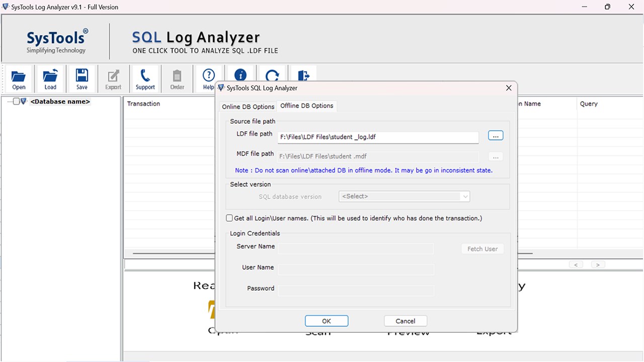Click the SysTools shield icon in tree
Screen dimensions: 644x362
click(24, 102)
